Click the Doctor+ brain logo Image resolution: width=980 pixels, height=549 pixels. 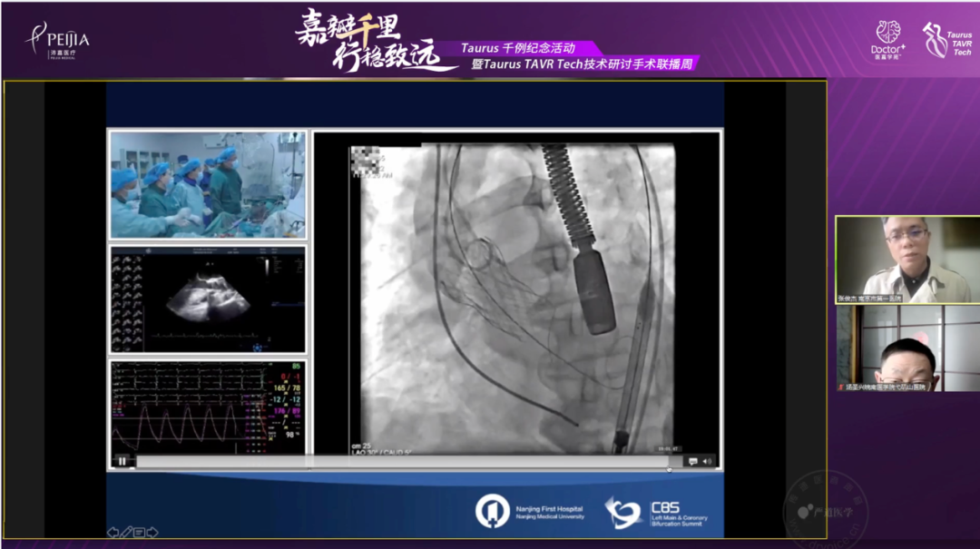(x=887, y=38)
